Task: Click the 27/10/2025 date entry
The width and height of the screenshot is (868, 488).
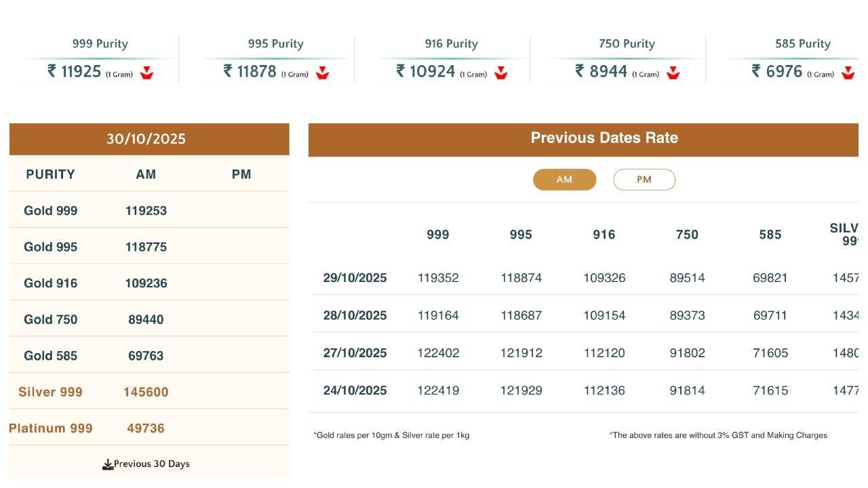Action: (355, 353)
